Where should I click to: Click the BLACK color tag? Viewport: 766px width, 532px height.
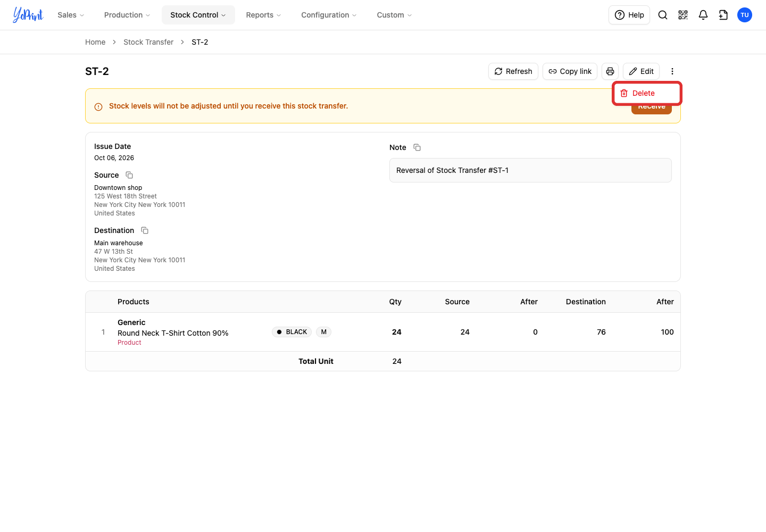(x=292, y=332)
